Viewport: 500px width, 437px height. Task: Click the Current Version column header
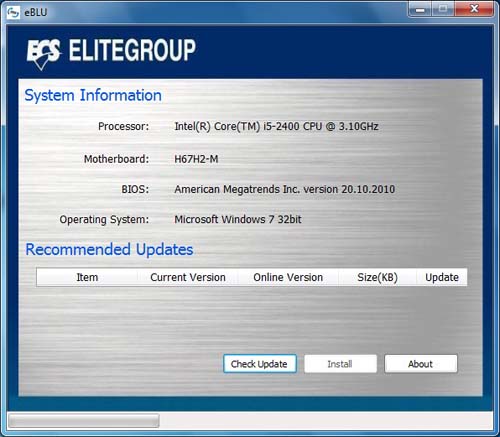pos(188,277)
